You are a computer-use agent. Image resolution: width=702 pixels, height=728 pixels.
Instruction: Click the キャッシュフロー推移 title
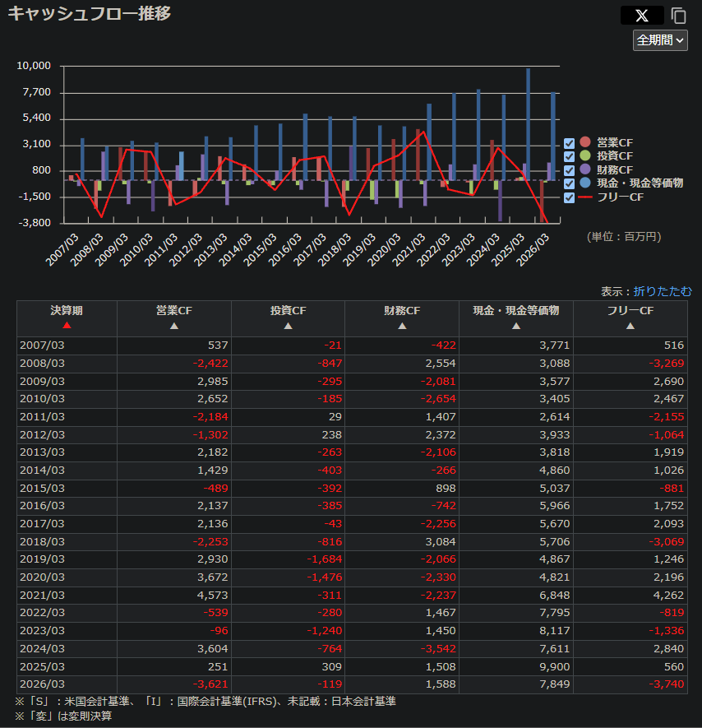pos(90,13)
